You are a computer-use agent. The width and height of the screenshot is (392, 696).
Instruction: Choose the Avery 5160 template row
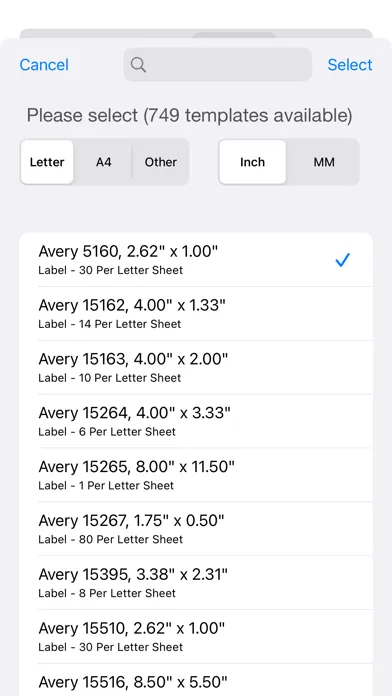click(x=196, y=260)
